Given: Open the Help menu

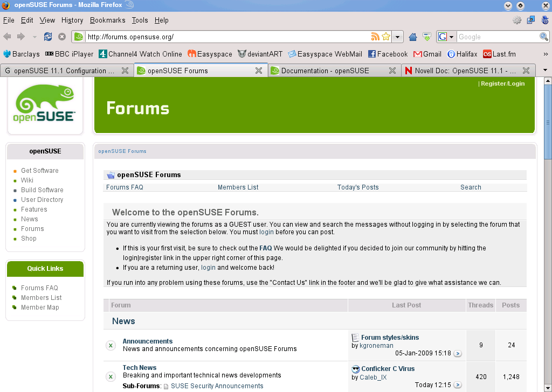Looking at the screenshot, I should tap(162, 20).
